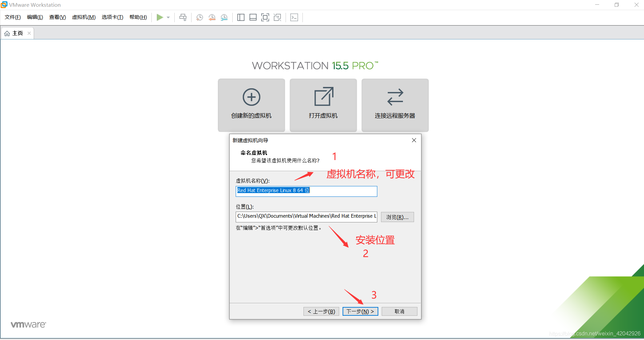Click the 下一步(N) next button
644x340 pixels.
[360, 311]
